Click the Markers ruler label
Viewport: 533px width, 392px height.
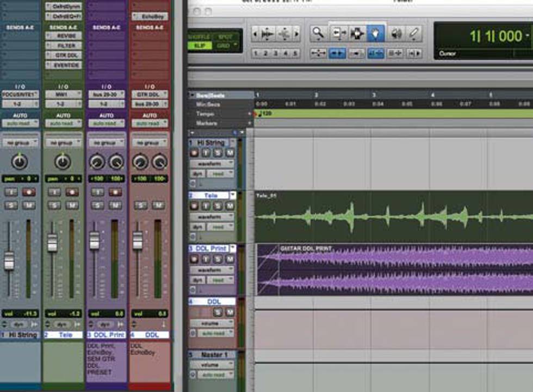[207, 123]
